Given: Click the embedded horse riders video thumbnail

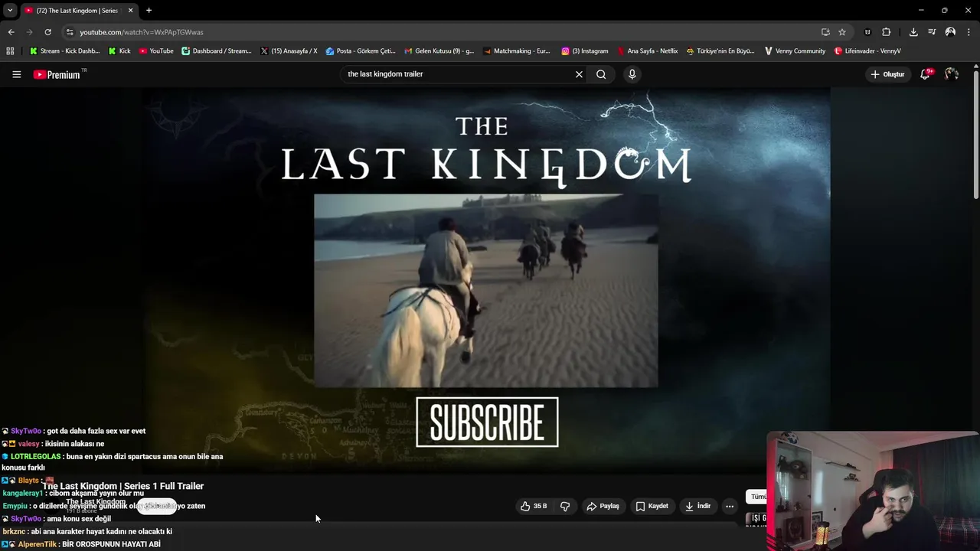Looking at the screenshot, I should point(485,290).
